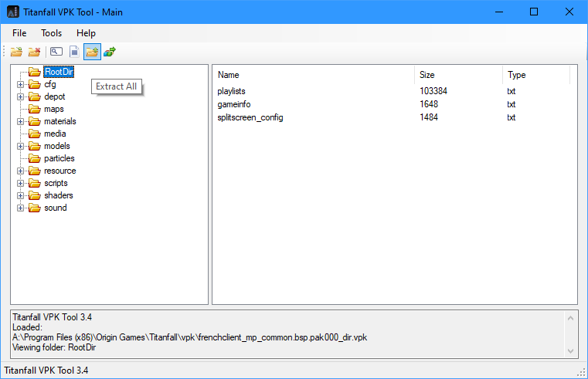Image resolution: width=588 pixels, height=379 pixels.
Task: Open the Tools menu
Action: (x=51, y=33)
